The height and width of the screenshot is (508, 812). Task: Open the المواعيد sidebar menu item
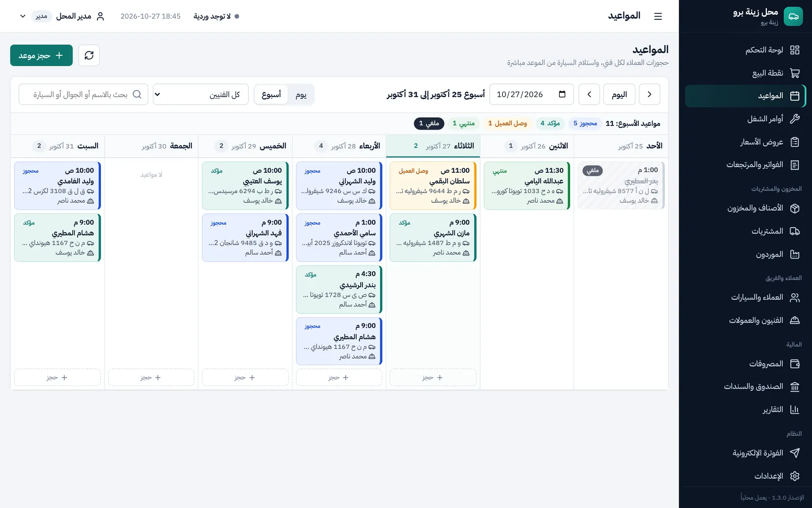pos(745,96)
